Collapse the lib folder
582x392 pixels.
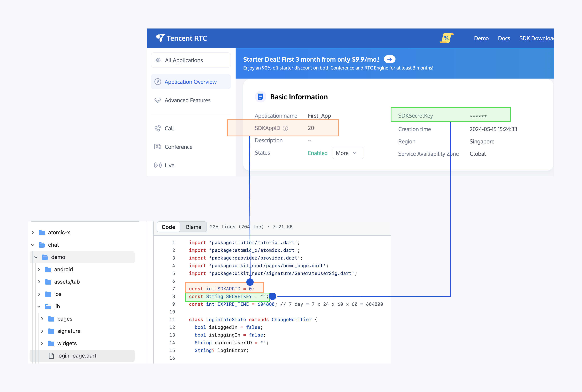pyautogui.click(x=39, y=307)
